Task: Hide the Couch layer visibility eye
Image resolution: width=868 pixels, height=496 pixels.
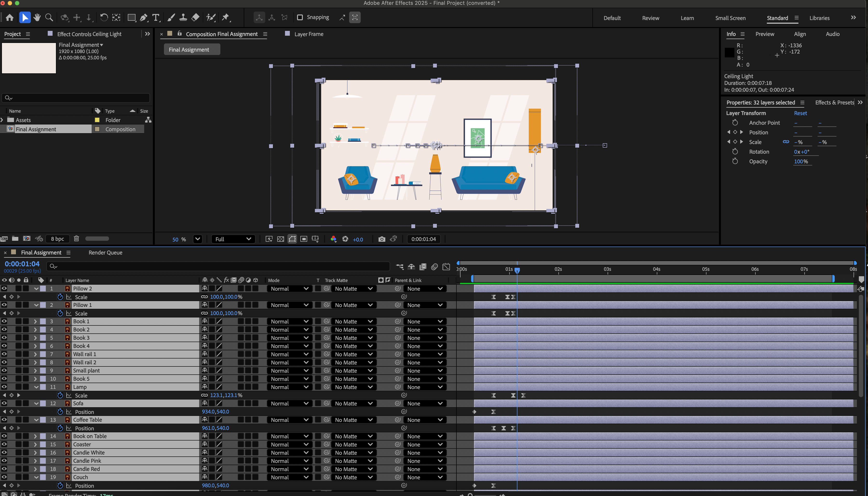Action: [4, 477]
